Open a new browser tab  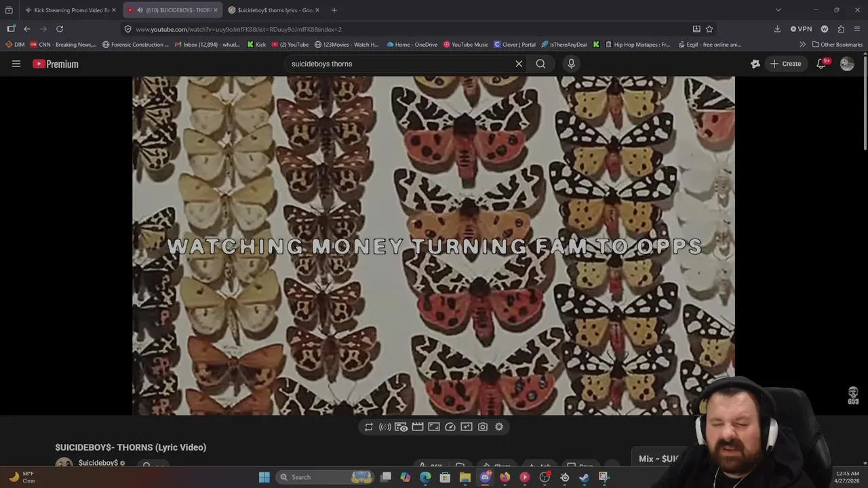click(x=334, y=10)
